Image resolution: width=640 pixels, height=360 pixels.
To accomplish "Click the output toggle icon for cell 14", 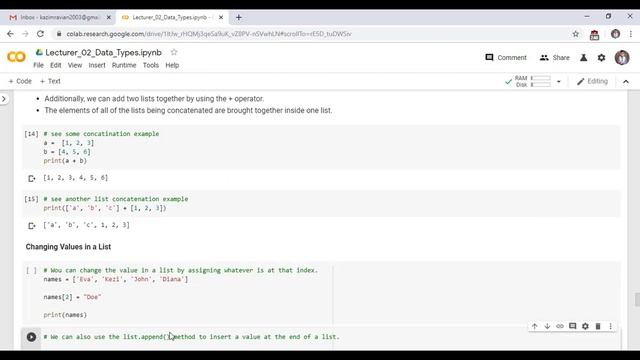I will [31, 178].
